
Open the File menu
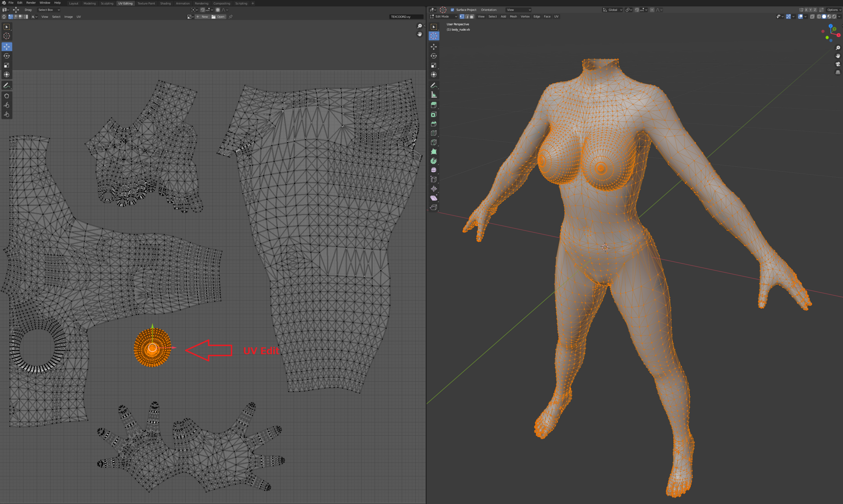(x=11, y=3)
